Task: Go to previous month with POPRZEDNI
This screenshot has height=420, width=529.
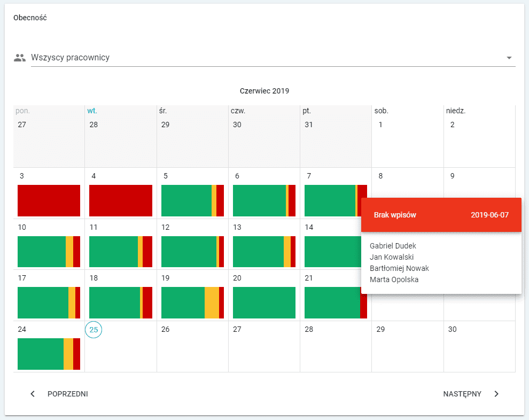Action: [67, 394]
